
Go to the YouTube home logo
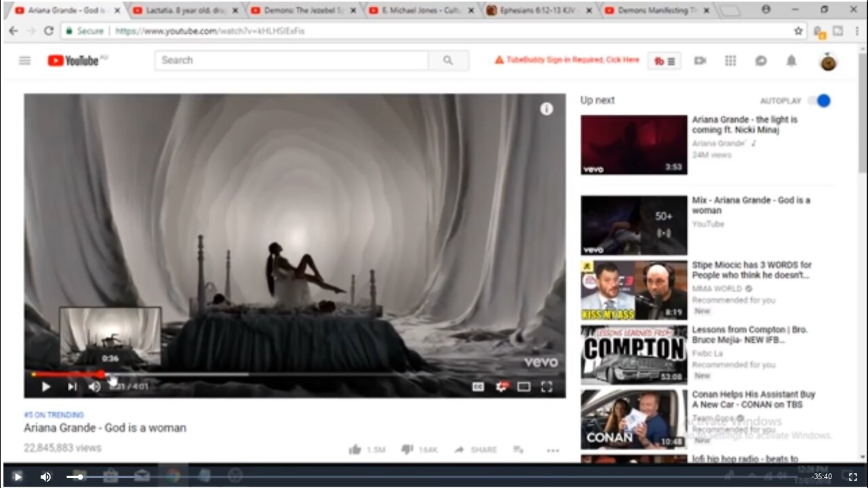coord(73,60)
